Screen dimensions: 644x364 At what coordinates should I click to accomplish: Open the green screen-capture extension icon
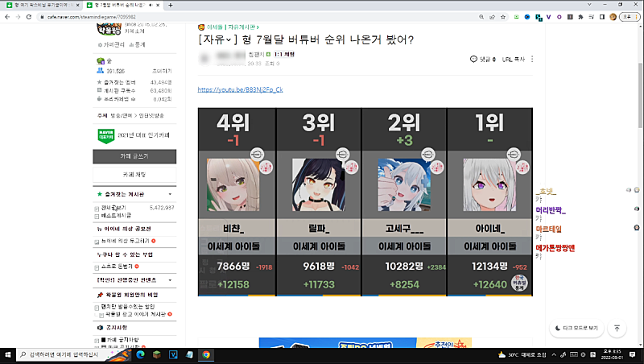click(516, 17)
